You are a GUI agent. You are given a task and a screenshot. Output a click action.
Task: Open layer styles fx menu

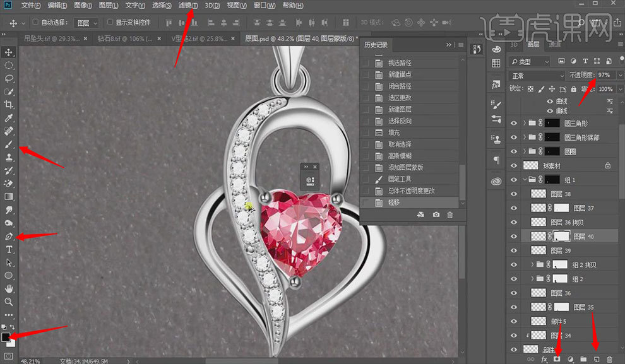coord(544,359)
